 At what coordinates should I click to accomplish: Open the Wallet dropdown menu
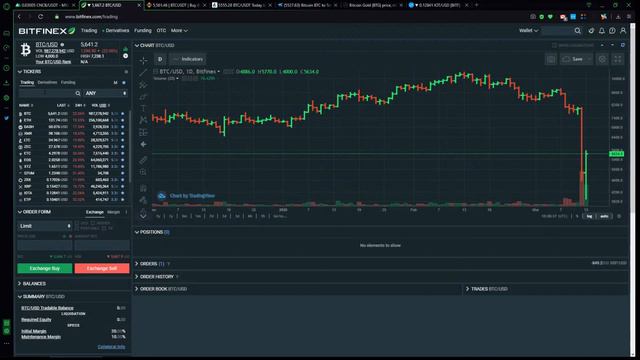click(529, 31)
